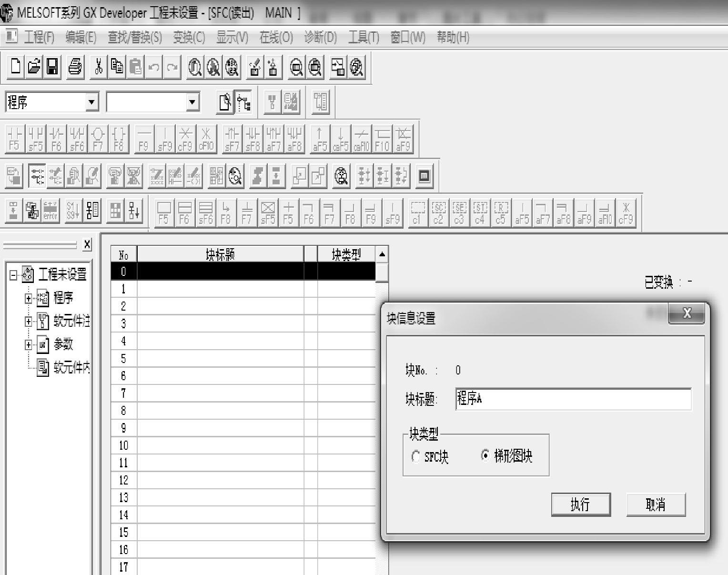Choose the SFC块 block type
Viewport: 728px width, 575px height.
430,457
